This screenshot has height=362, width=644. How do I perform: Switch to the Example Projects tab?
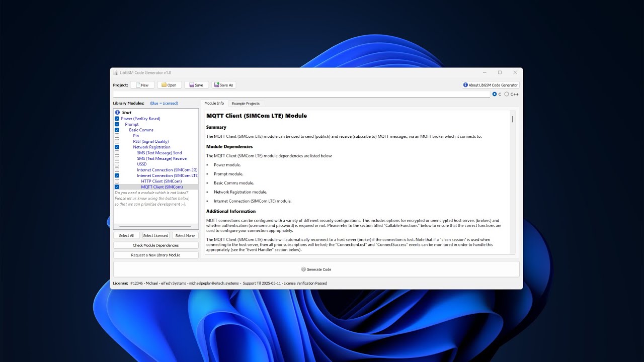[246, 104]
